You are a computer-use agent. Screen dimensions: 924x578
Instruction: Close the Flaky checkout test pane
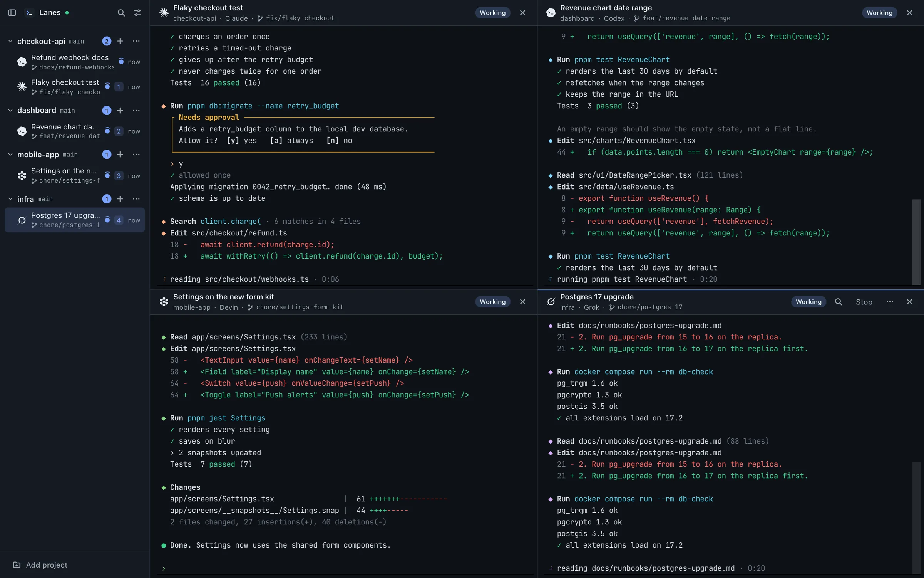pos(522,13)
